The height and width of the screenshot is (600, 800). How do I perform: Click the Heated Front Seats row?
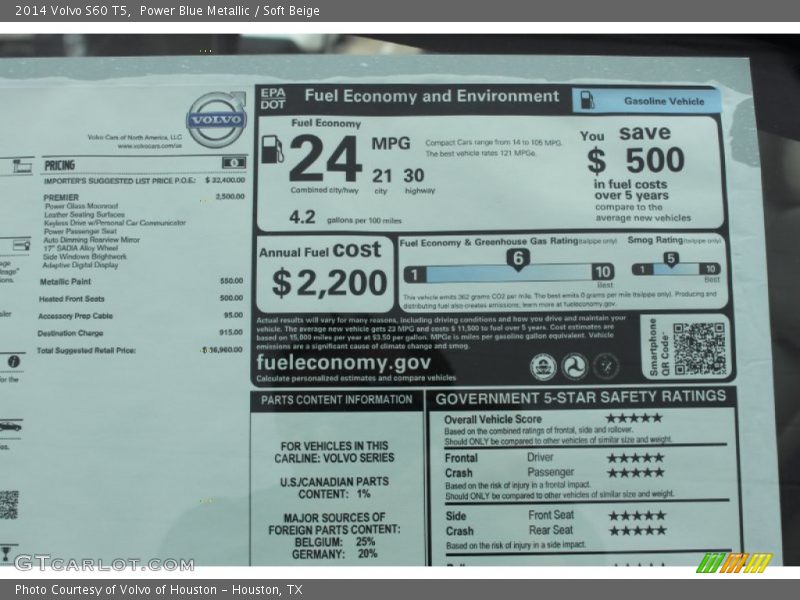click(x=141, y=298)
